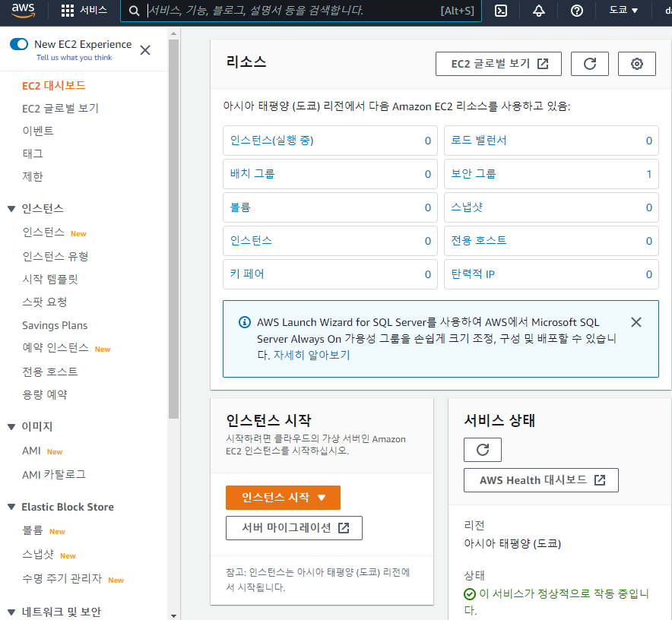Open 전용 호스트 resource card
672x620 pixels.
pyautogui.click(x=551, y=241)
